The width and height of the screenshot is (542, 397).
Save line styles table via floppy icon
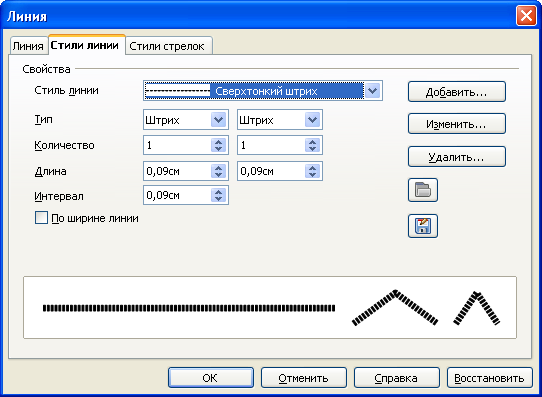pos(423,226)
